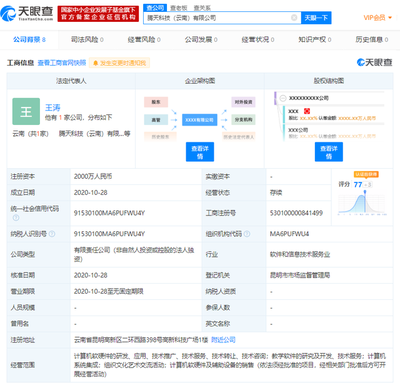Click help icon beside 纳税人识别号

point(52,234)
